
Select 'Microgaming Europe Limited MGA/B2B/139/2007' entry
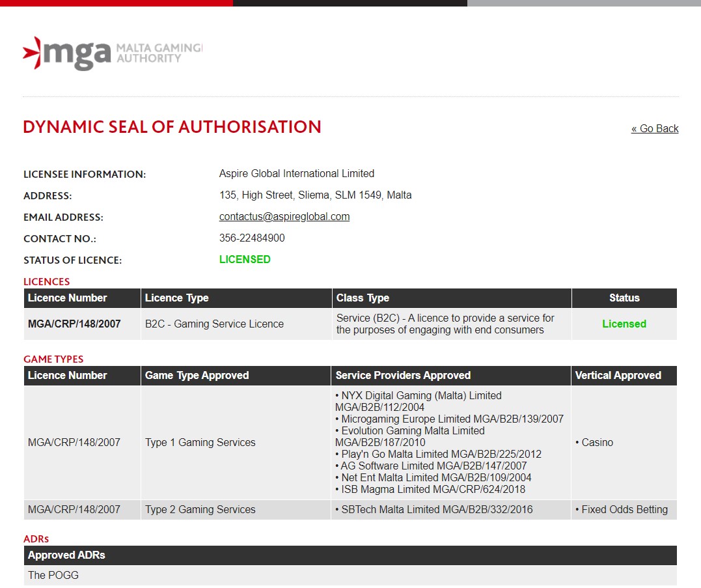coord(449,419)
